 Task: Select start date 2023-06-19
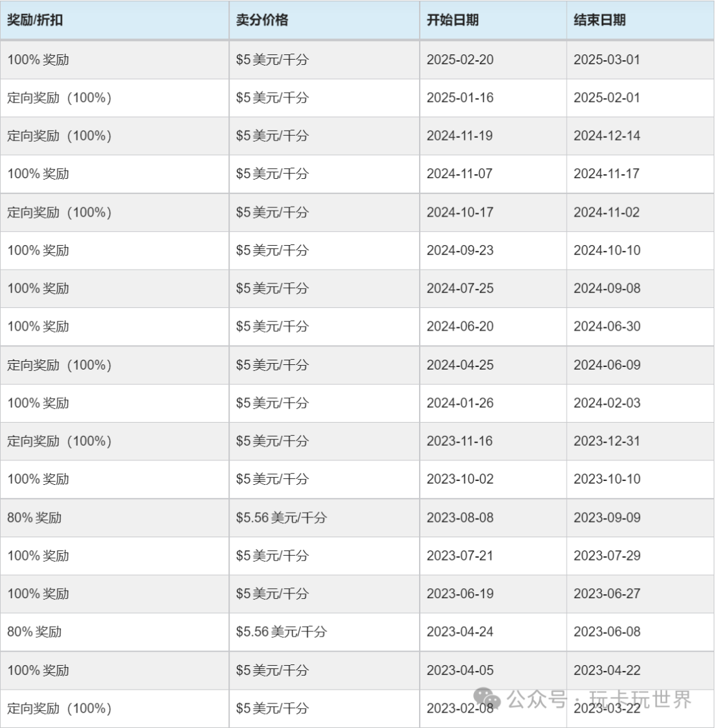[x=460, y=594]
